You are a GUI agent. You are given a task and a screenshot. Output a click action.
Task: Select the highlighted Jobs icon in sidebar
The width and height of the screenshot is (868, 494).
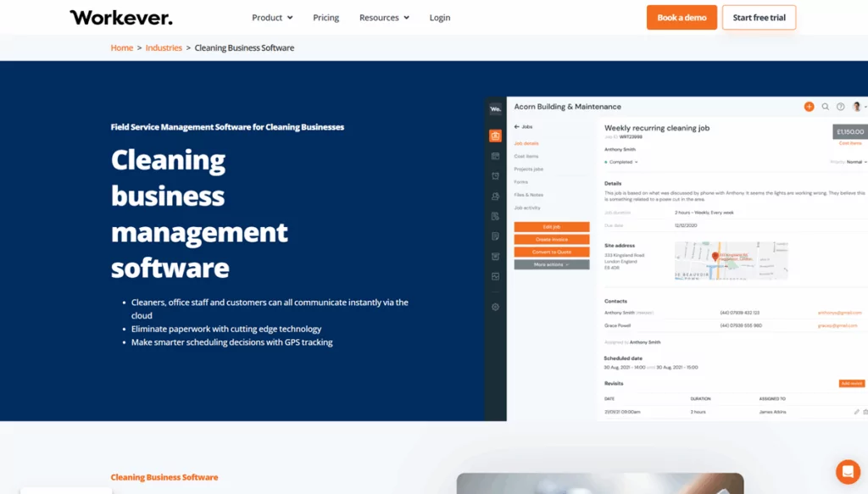pyautogui.click(x=496, y=135)
